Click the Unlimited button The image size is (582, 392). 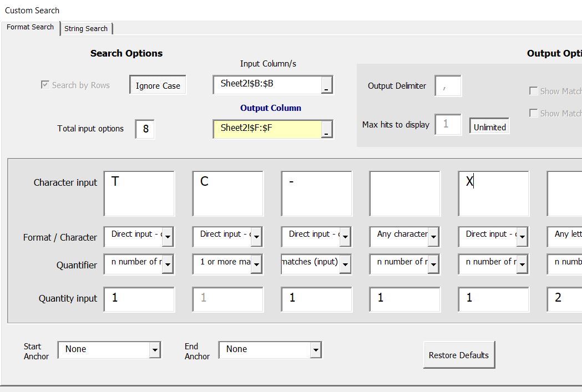pos(489,126)
